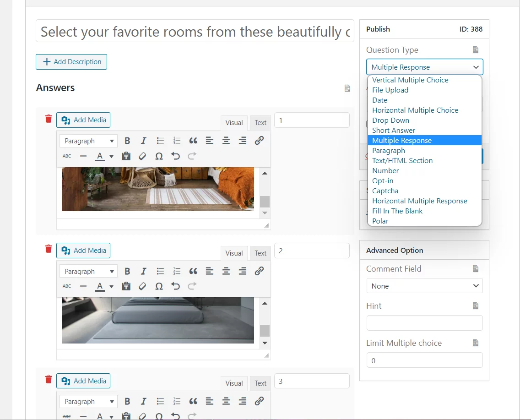Insert horizontal line in answer 1 editor
Screen dimensions: 531x420
[x=83, y=156]
